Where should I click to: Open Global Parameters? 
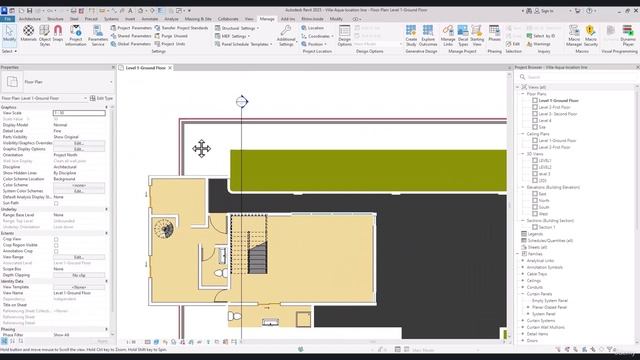(131, 44)
